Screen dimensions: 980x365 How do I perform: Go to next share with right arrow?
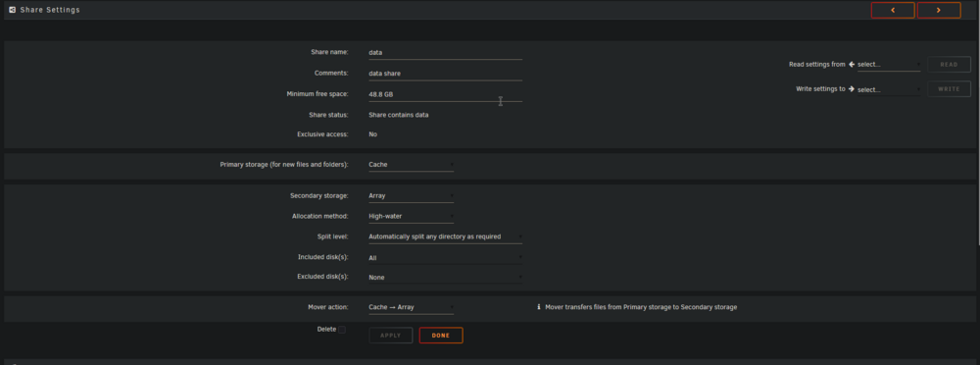939,10
